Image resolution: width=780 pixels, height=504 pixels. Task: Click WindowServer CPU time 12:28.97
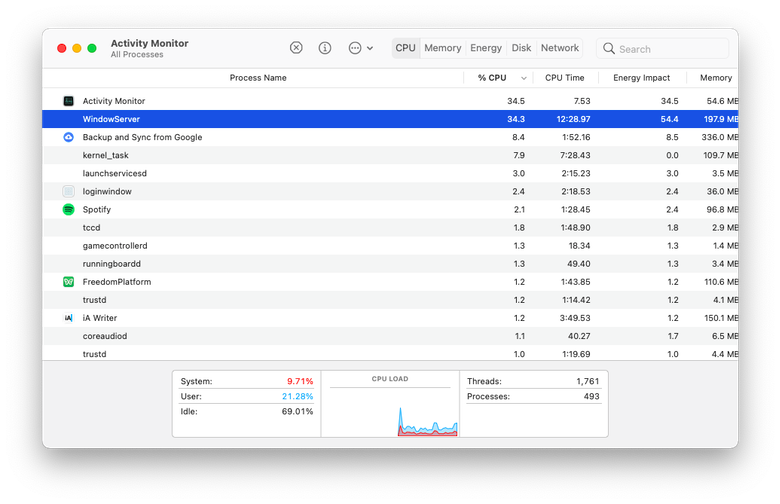pos(573,119)
